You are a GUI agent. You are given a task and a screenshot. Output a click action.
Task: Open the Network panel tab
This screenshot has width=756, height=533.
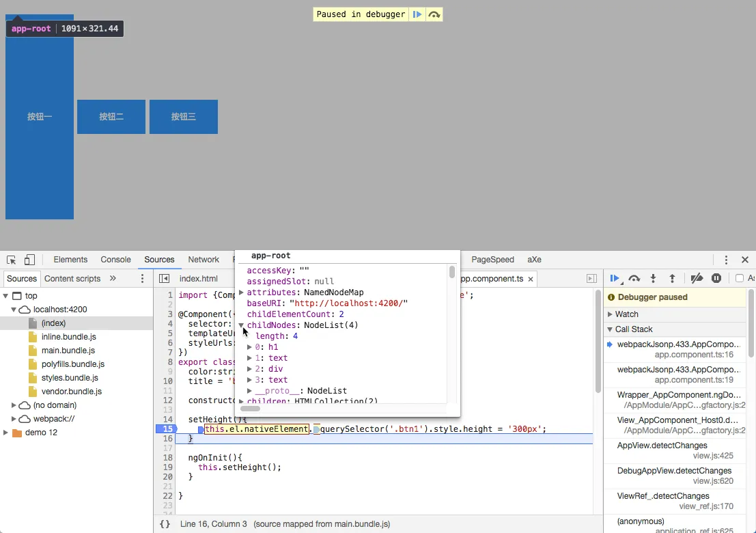204,260
